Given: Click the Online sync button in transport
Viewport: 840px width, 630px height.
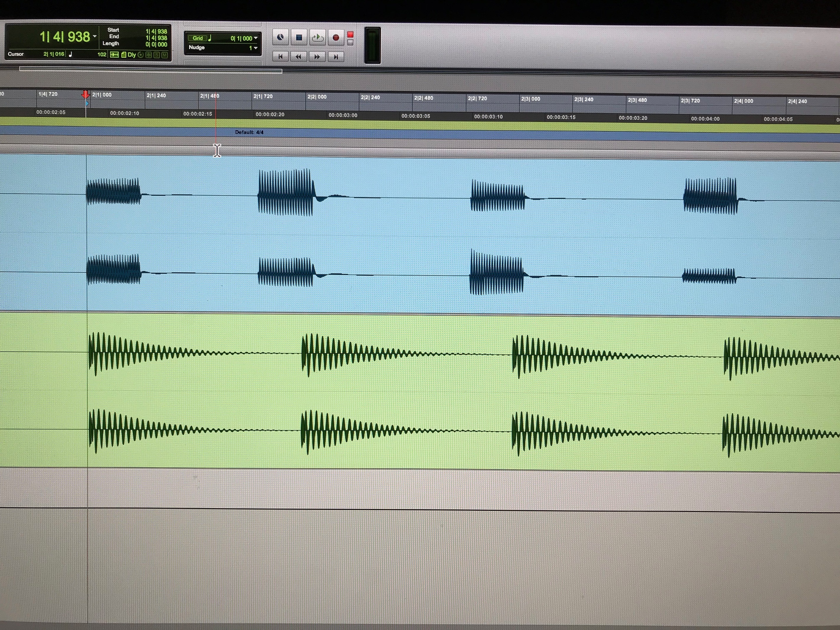Looking at the screenshot, I should 280,37.
